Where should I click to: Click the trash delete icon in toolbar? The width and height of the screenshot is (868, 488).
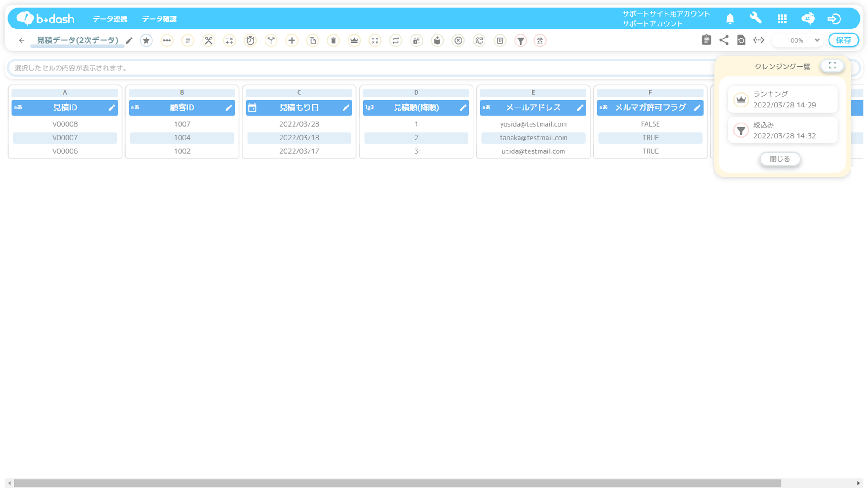pyautogui.click(x=333, y=40)
